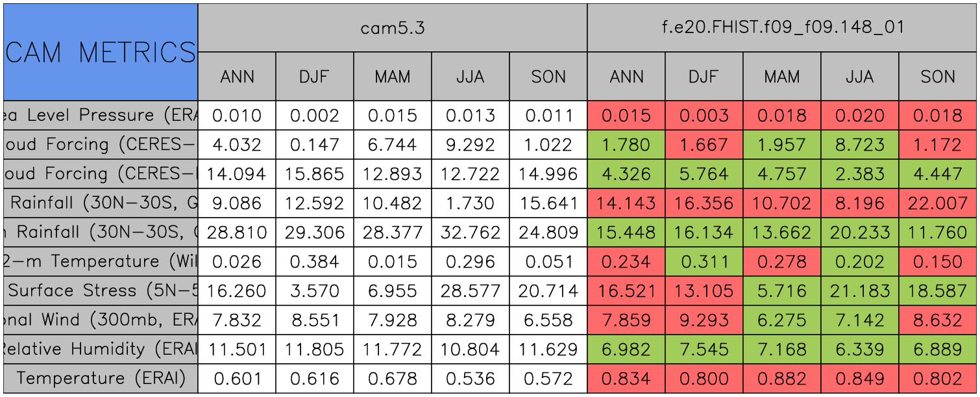
Task: Select the f.e20.FHIST.f09_f09.148_01 group header
Action: pyautogui.click(x=781, y=28)
